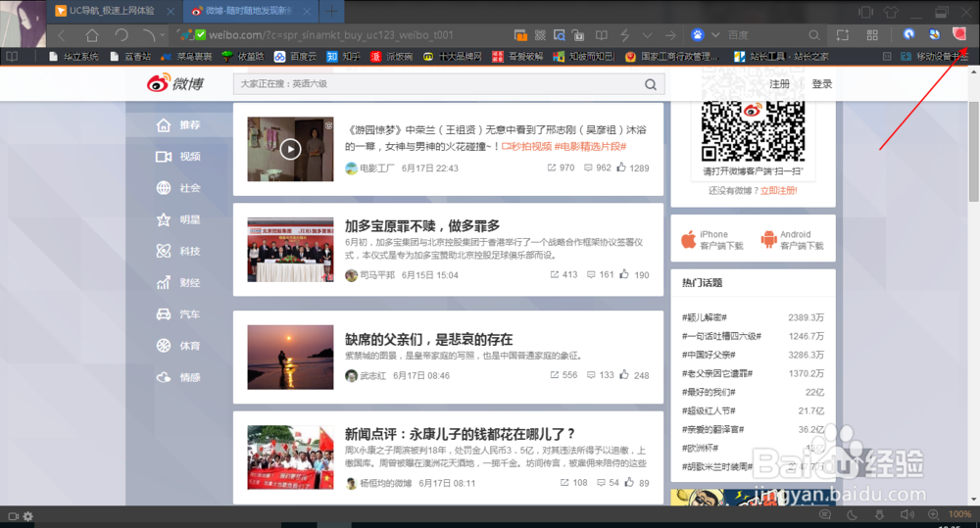Select 财经 category in sidebar

tap(178, 282)
